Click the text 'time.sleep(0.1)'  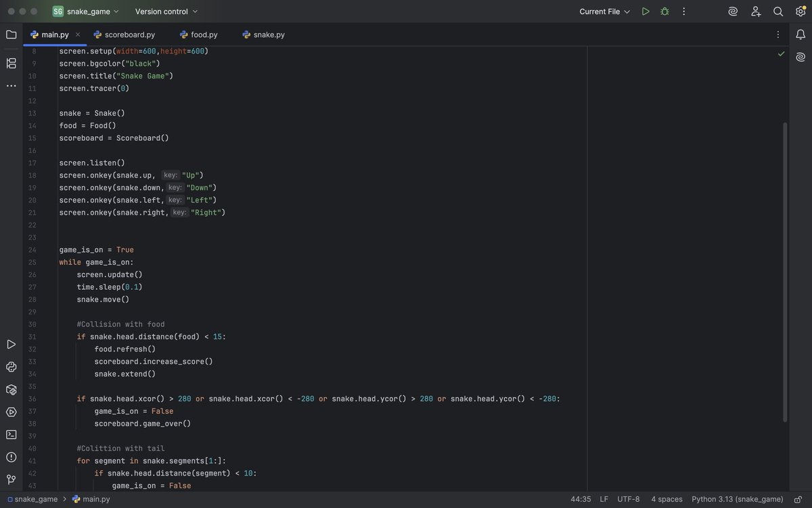110,287
